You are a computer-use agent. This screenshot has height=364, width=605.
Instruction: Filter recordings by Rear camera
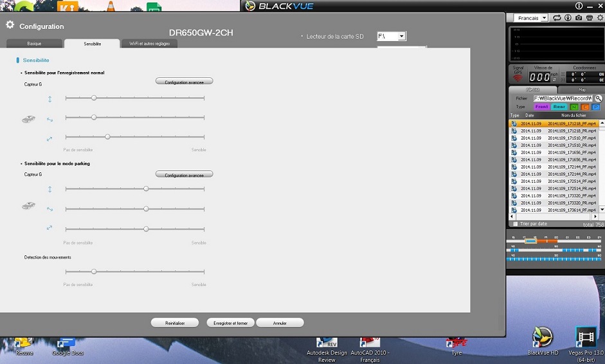click(559, 107)
